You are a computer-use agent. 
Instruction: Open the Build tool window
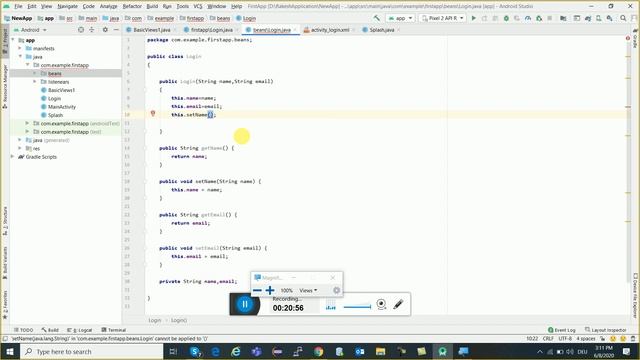[50, 330]
